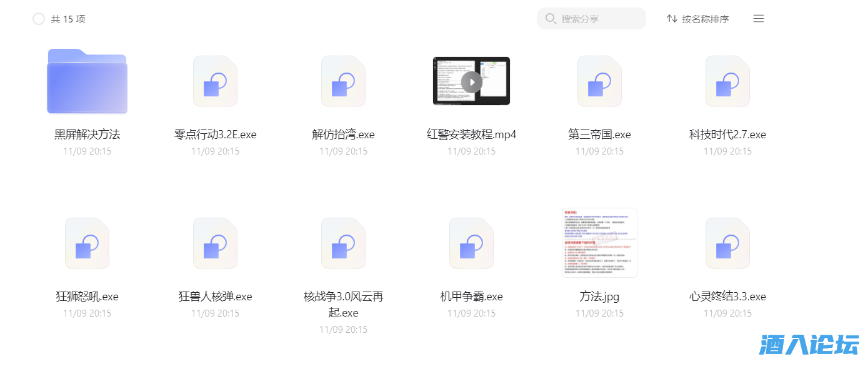The height and width of the screenshot is (371, 868).
Task: Open the 第三帝国.exe file icon
Action: point(599,81)
